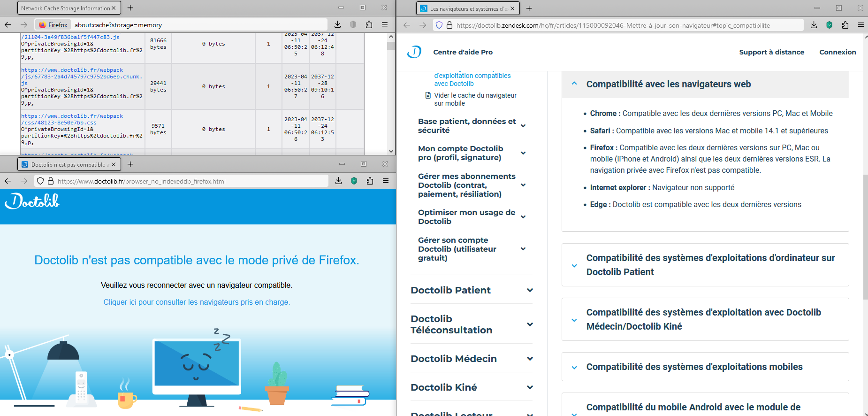
Task: Open a new tab beside Les navigateurs et systèmes tab
Action: coord(529,8)
